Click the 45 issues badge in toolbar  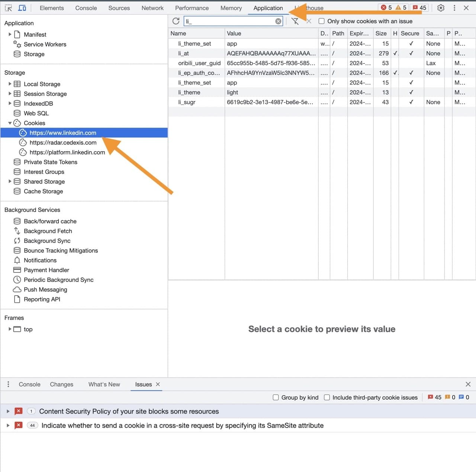pyautogui.click(x=419, y=7)
